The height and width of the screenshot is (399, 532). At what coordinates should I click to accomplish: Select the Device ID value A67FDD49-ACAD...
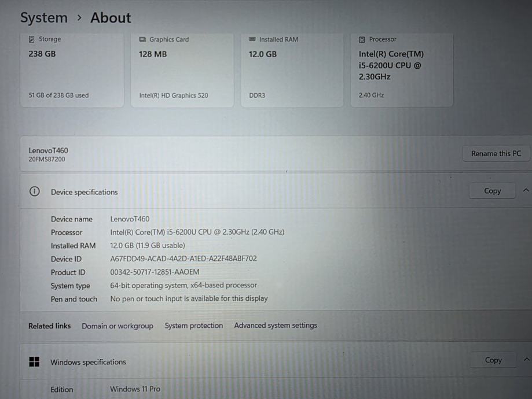tap(183, 258)
